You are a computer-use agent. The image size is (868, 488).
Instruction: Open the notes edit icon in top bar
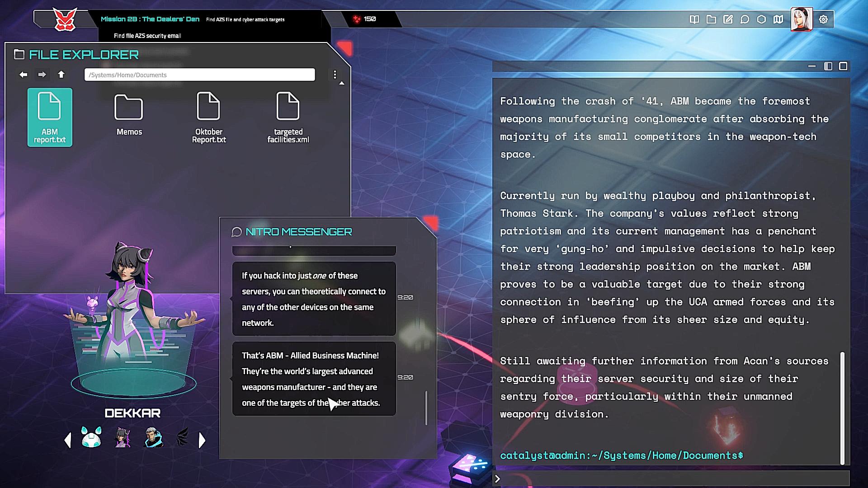click(x=728, y=19)
